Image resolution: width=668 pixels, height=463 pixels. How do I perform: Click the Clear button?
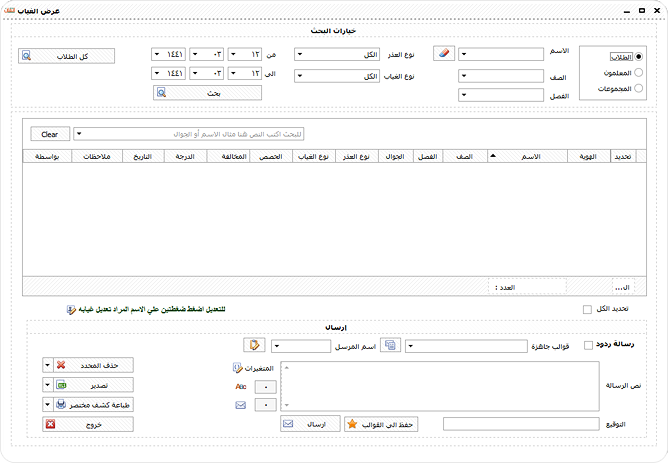pos(50,134)
